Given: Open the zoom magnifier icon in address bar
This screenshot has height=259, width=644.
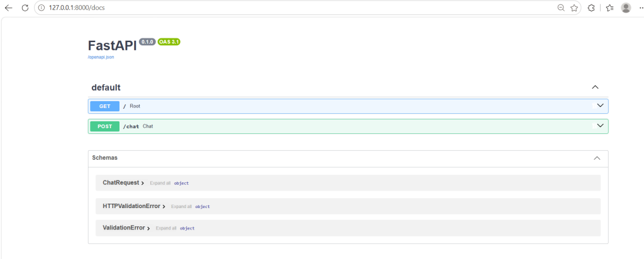Looking at the screenshot, I should (560, 8).
